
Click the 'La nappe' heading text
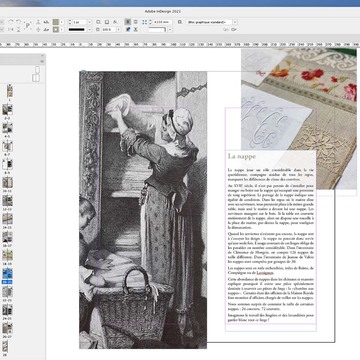tap(242, 156)
